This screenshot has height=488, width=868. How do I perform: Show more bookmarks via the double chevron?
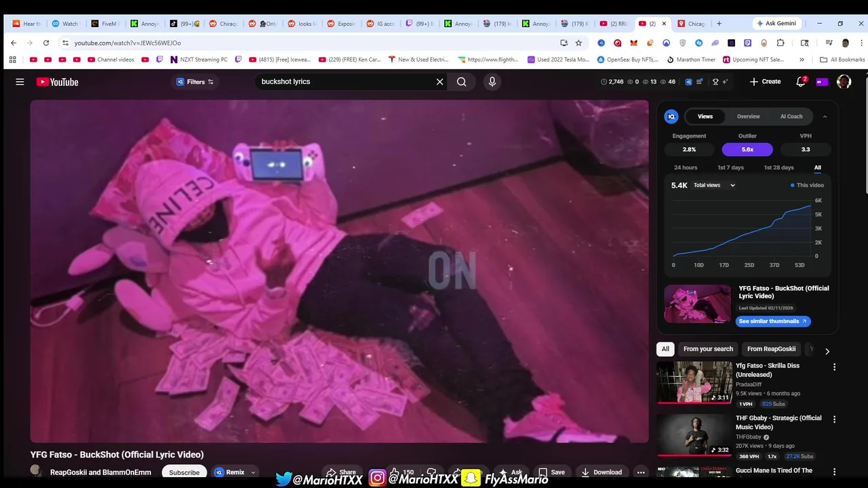(802, 60)
